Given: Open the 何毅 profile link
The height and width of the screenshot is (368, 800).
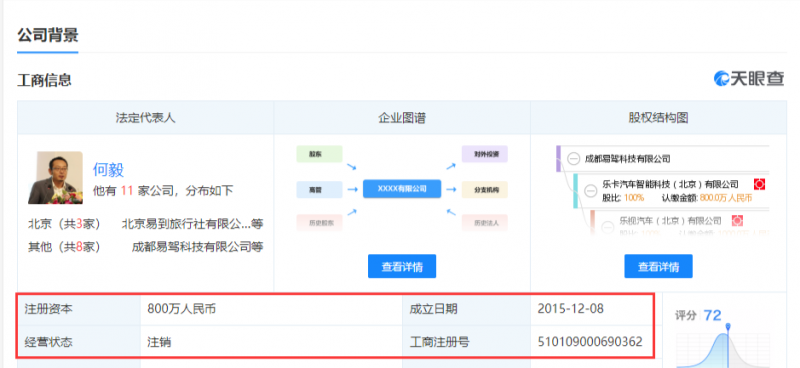Looking at the screenshot, I should (x=108, y=169).
